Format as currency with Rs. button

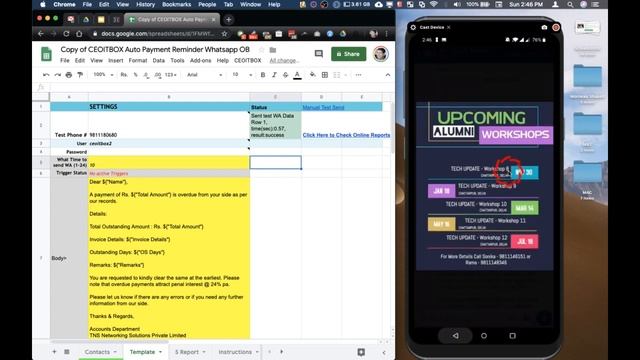coord(124,75)
